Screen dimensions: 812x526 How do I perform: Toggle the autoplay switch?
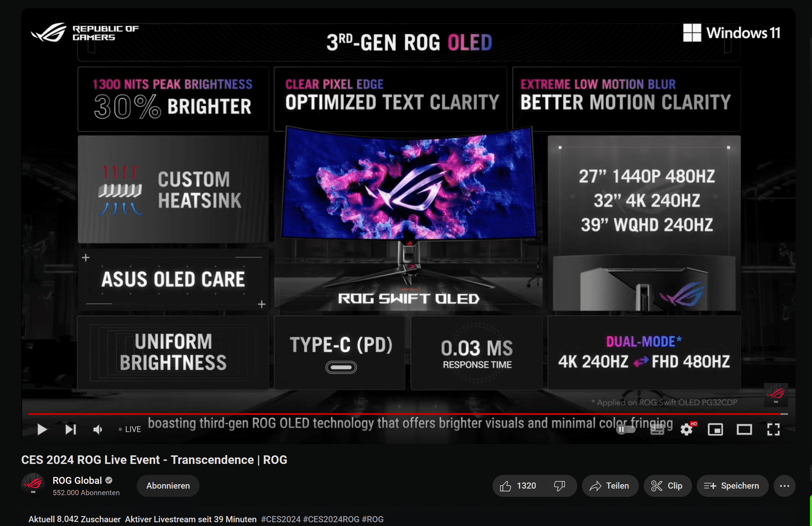tap(626, 429)
